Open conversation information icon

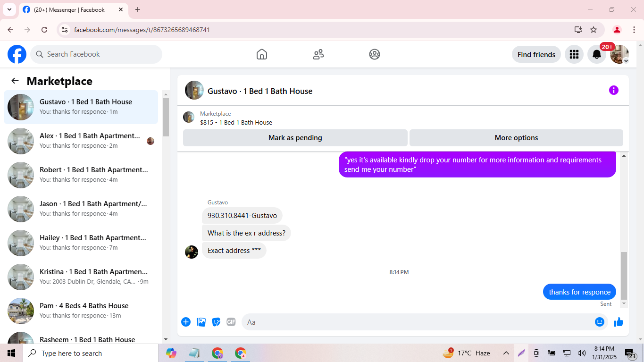coord(613,90)
